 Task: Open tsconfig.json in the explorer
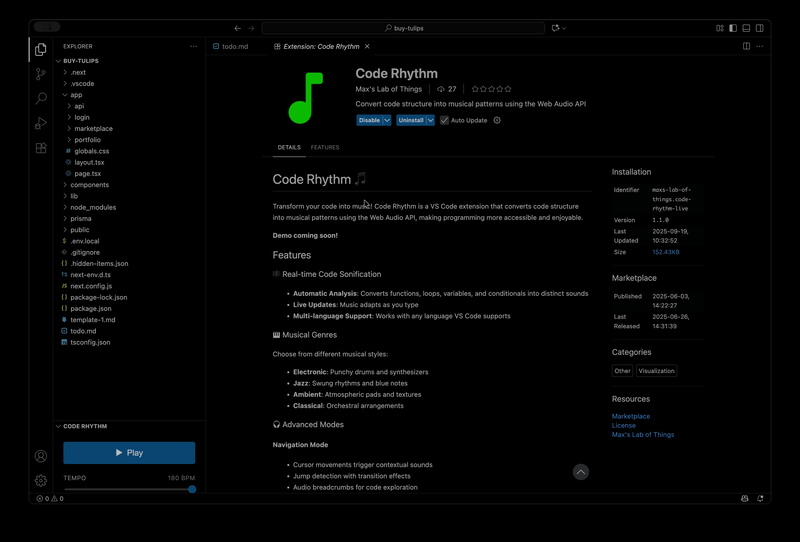coord(90,342)
